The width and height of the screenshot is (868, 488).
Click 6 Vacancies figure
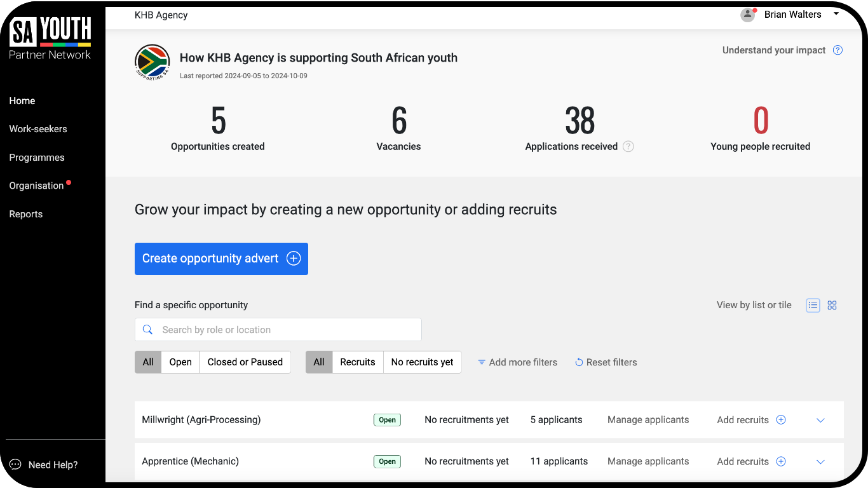(399, 121)
